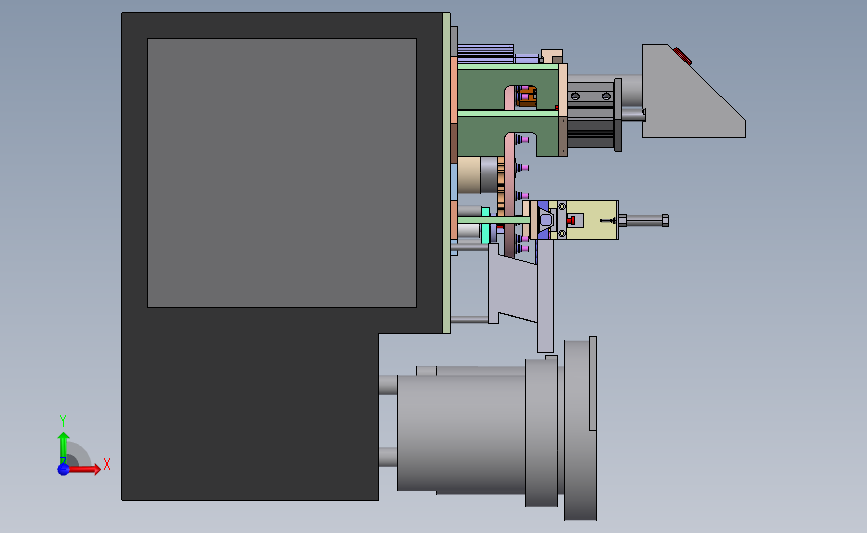Click the blue Z axis ball of triad
This screenshot has width=867, height=533.
point(63,469)
